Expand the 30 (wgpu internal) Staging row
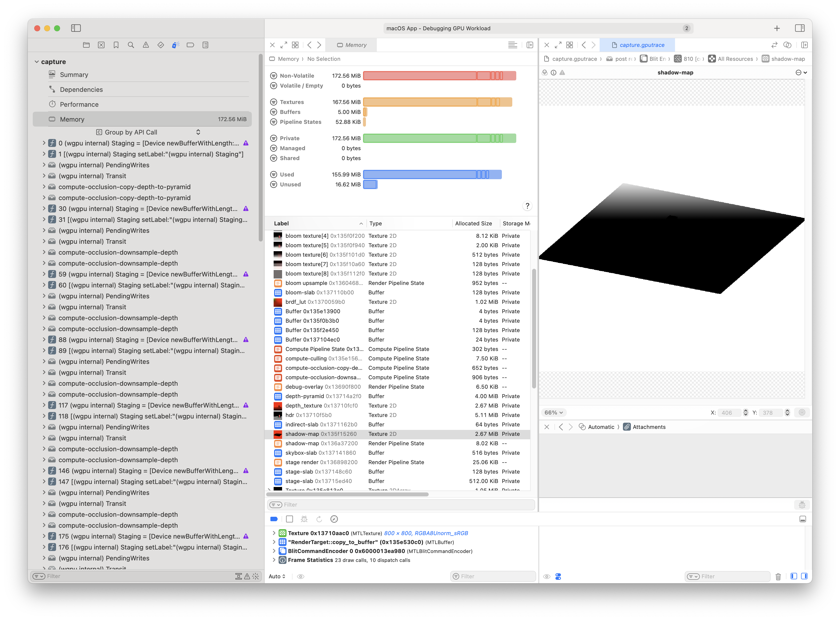 (x=44, y=208)
